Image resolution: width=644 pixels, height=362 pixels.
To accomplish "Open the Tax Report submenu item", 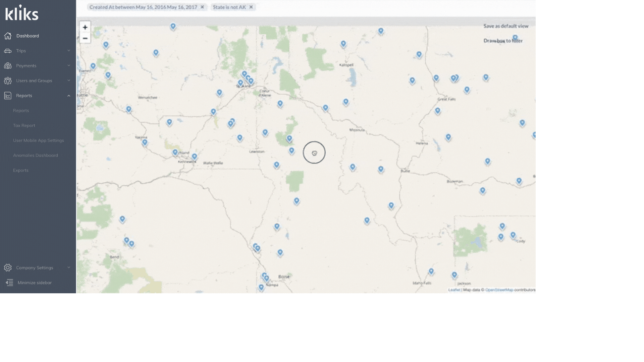I will tap(24, 126).
